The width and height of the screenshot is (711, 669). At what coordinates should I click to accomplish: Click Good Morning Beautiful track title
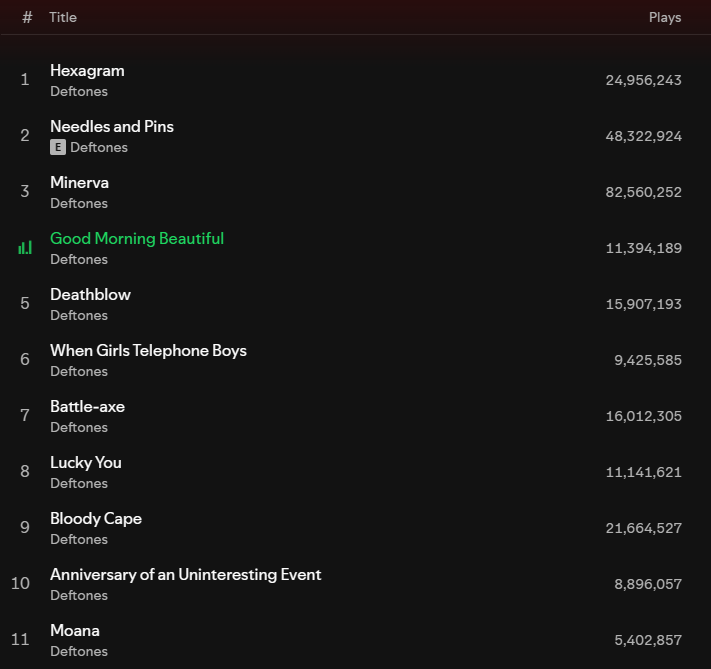(137, 239)
